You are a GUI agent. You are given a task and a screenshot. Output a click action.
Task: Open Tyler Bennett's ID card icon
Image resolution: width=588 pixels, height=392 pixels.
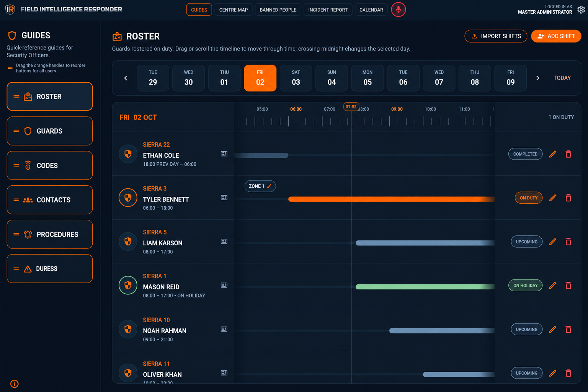(x=224, y=198)
